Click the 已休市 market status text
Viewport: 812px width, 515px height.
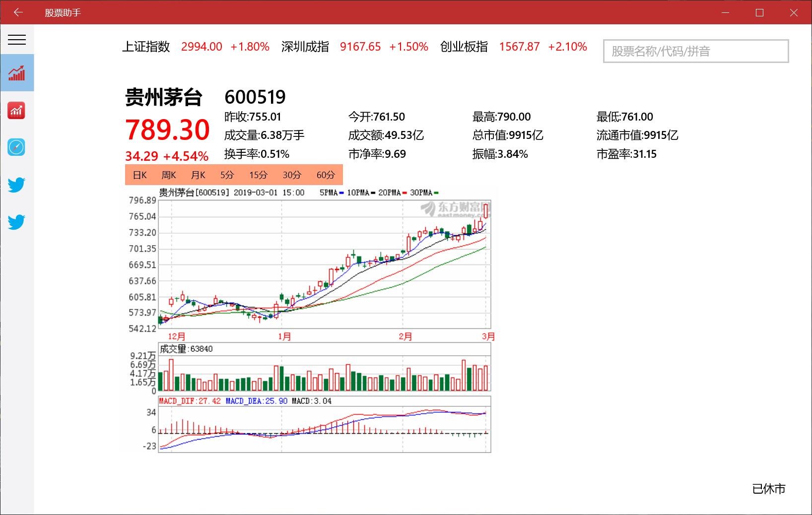[x=768, y=489]
